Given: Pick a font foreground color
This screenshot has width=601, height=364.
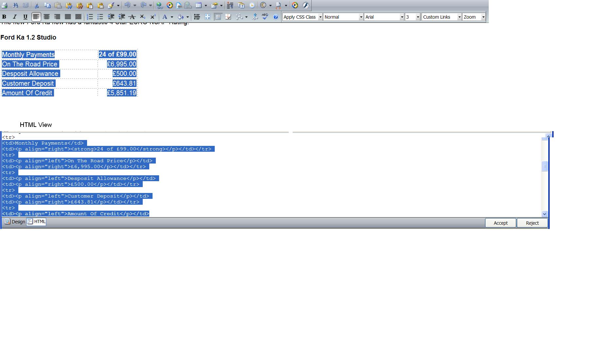Looking at the screenshot, I should click(x=165, y=17).
